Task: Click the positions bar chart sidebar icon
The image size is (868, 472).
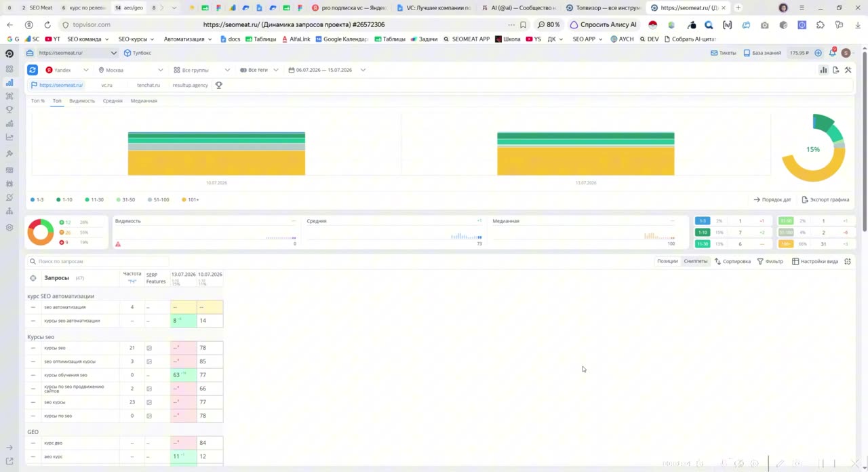Action: [9, 83]
